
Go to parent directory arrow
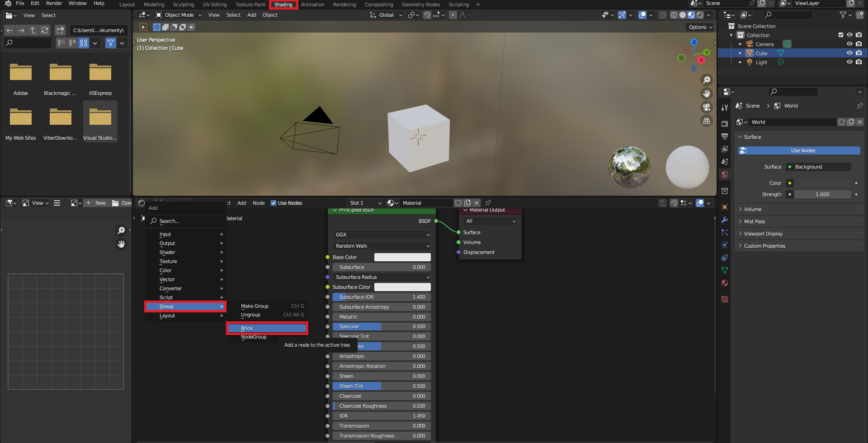point(33,30)
